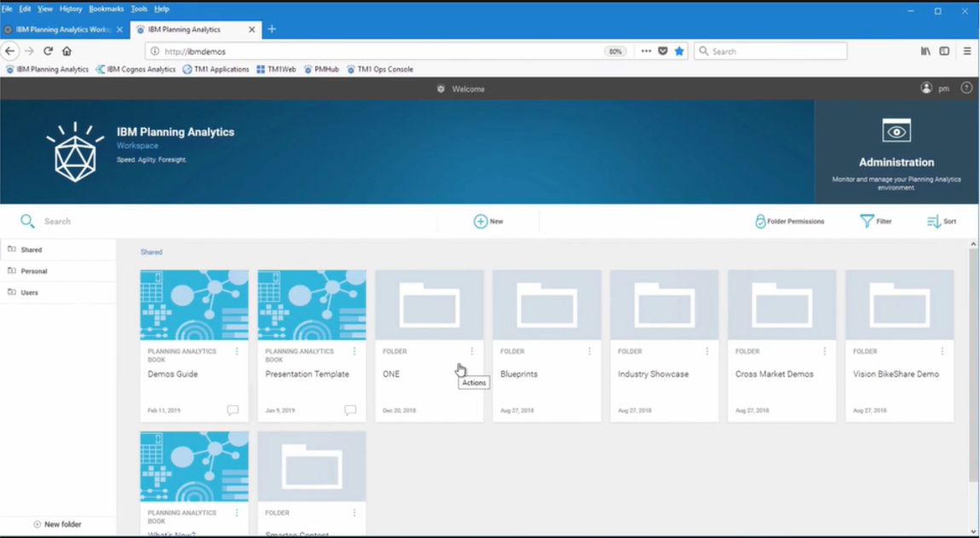Select the Shared folder in sidebar

(x=57, y=250)
